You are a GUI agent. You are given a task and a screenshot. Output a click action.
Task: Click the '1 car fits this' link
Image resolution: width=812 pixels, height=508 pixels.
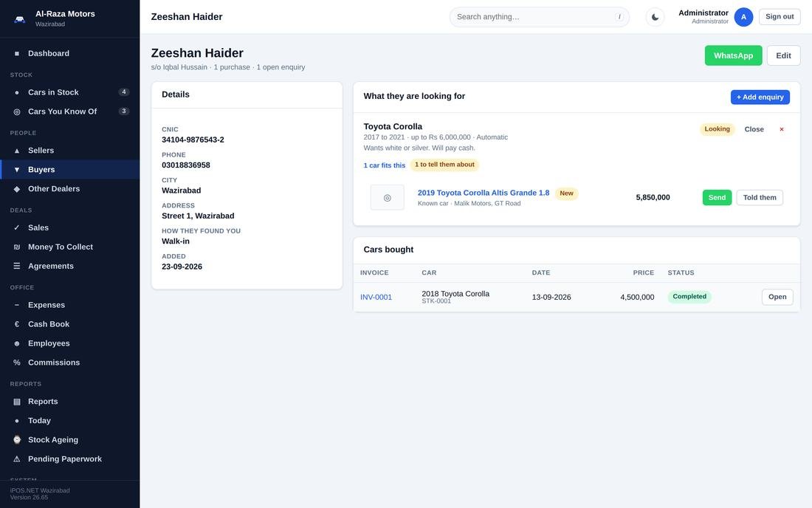[x=385, y=165]
